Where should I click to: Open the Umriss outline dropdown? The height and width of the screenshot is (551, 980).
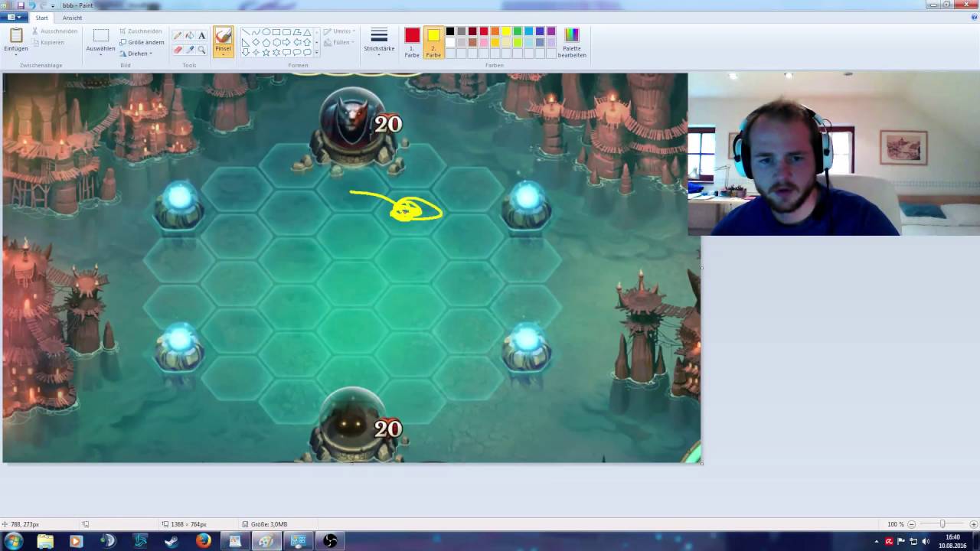point(338,31)
